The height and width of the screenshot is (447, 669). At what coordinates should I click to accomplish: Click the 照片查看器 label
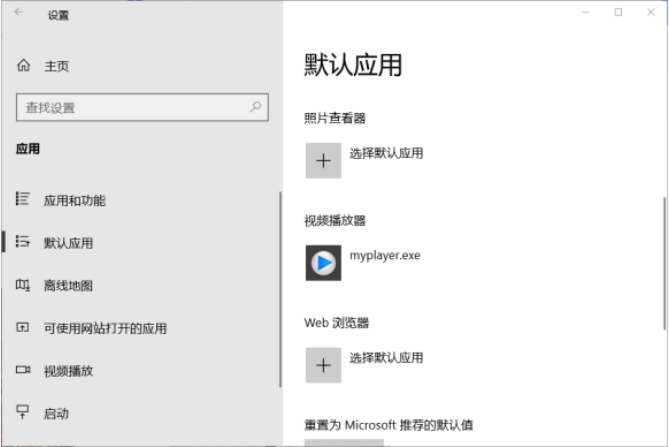click(x=335, y=118)
